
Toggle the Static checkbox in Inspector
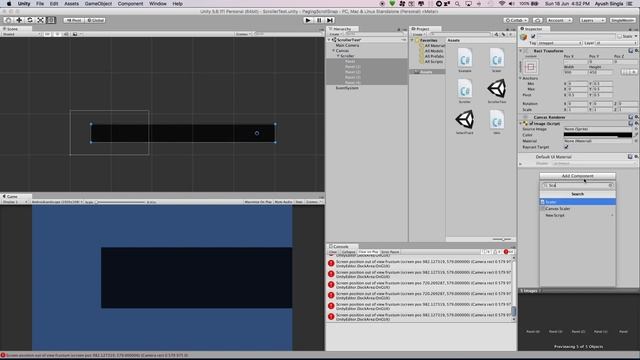(619, 36)
